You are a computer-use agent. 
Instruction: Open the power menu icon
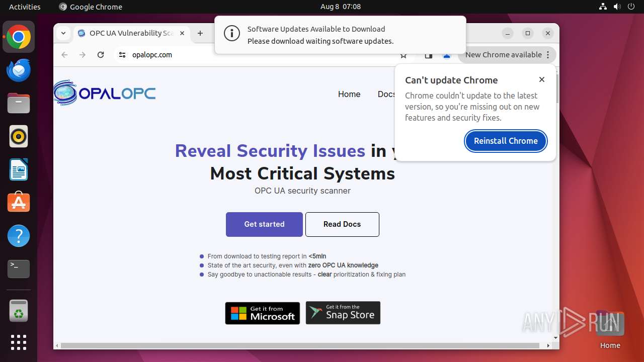click(x=631, y=7)
